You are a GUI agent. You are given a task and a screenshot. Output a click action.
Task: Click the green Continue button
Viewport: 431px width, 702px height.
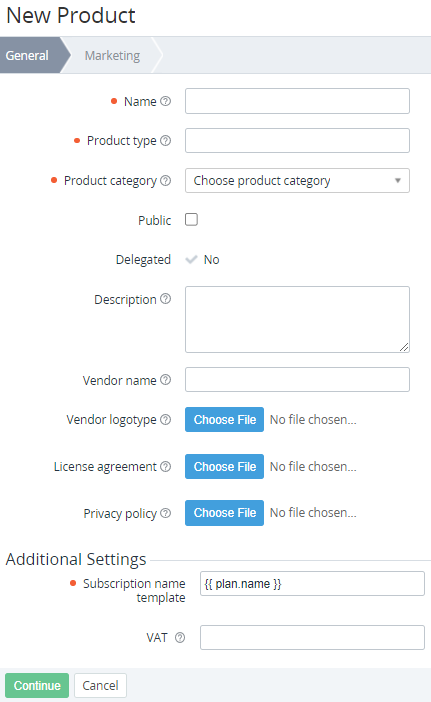tap(37, 685)
